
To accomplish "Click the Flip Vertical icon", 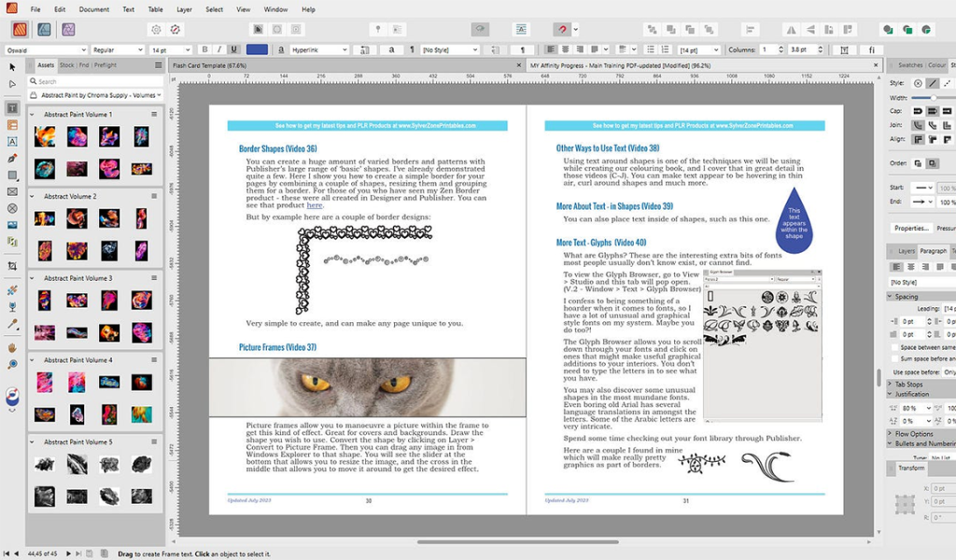I will [810, 29].
